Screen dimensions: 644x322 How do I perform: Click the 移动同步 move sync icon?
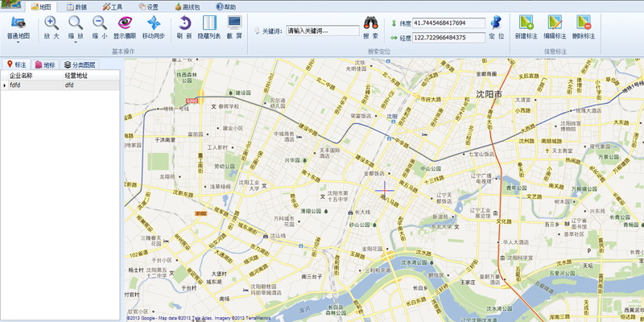pos(153,23)
